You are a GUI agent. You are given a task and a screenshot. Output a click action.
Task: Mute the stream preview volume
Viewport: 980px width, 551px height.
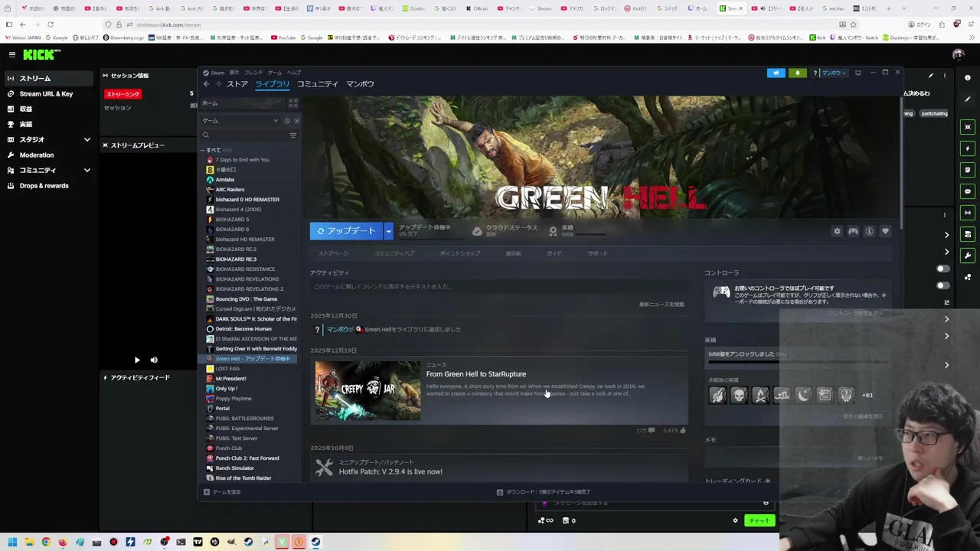coord(154,360)
